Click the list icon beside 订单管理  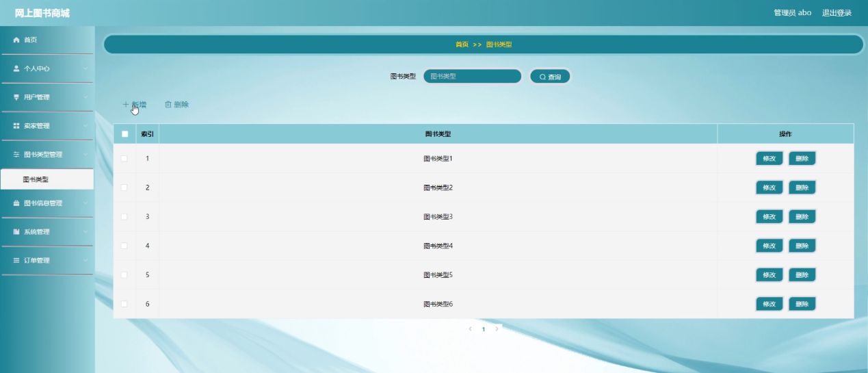[x=17, y=261]
